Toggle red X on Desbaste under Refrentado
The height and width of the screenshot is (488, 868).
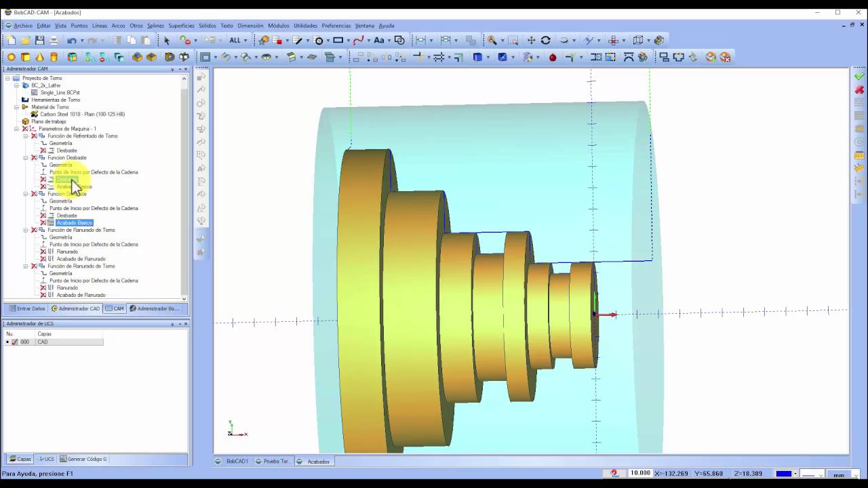(43, 150)
